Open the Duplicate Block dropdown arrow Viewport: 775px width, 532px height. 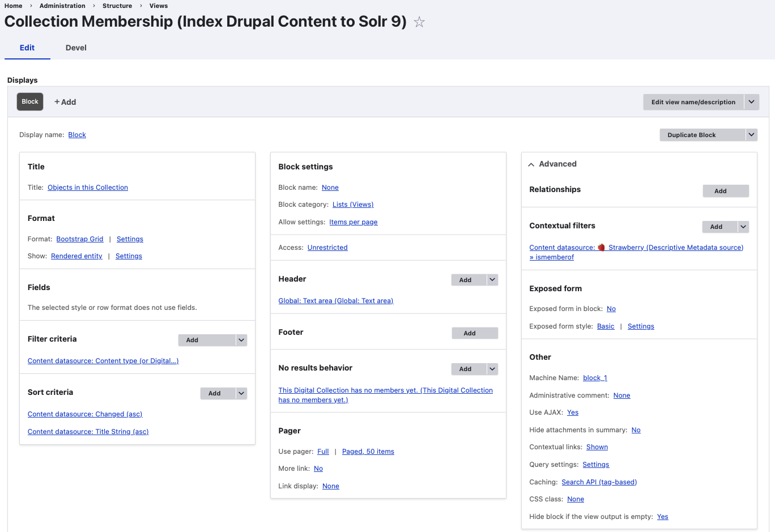(x=751, y=135)
